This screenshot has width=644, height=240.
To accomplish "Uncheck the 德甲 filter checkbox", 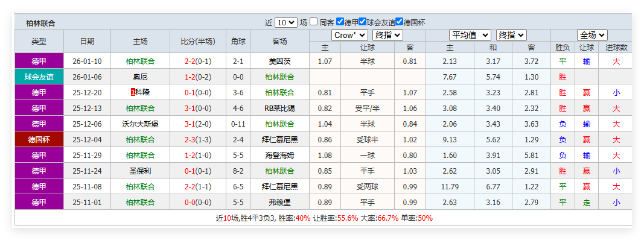I will point(340,22).
